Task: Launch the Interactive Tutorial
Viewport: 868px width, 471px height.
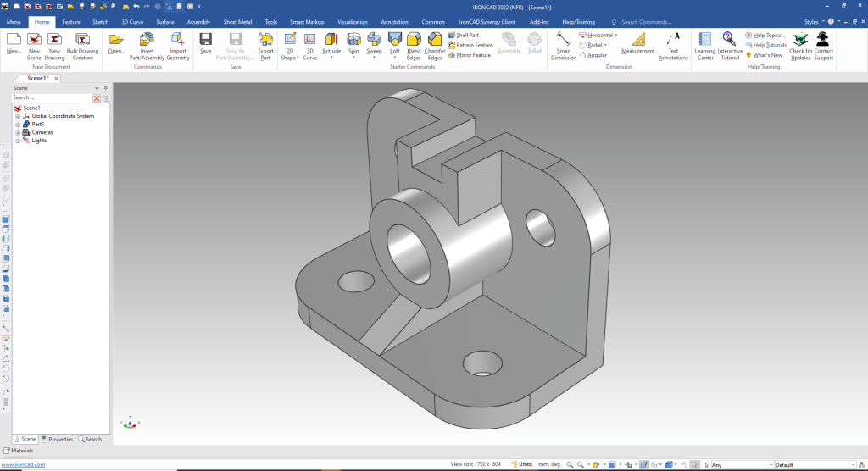Action: pos(729,40)
